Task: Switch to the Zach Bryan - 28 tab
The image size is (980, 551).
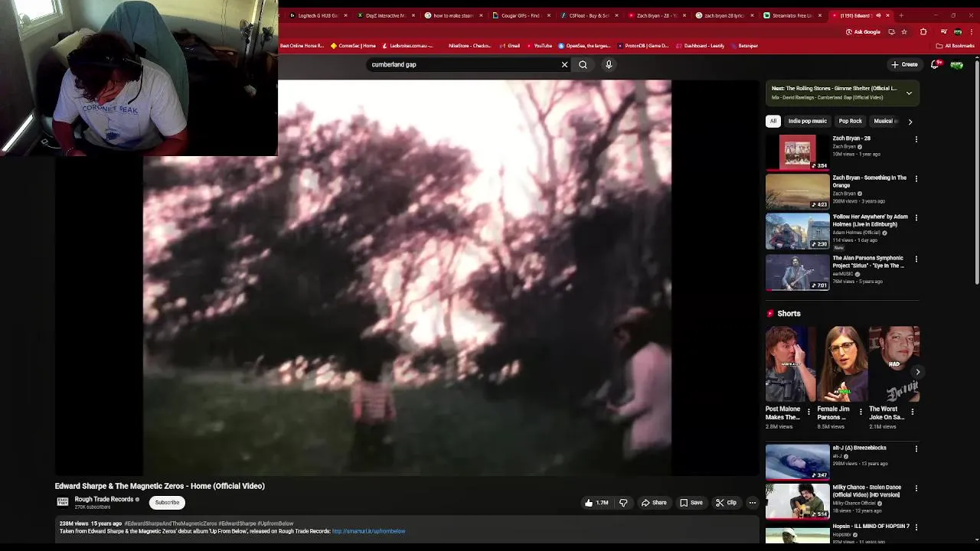Action: pyautogui.click(x=655, y=15)
